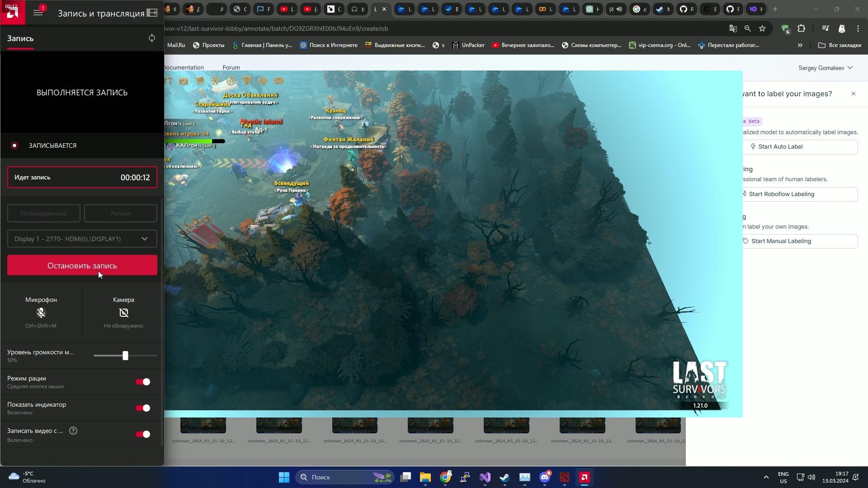The width and height of the screenshot is (868, 488).
Task: Open Sergey Gomaleev account dropdown
Action: 826,68
